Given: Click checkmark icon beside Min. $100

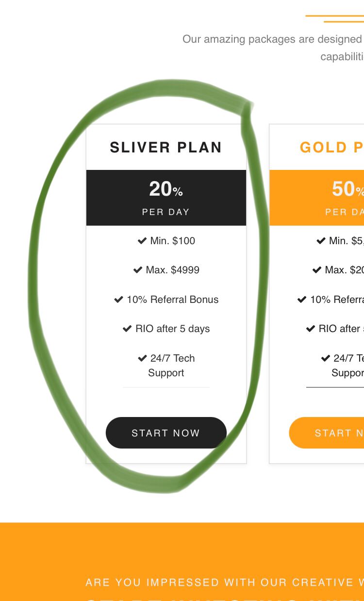Looking at the screenshot, I should (x=142, y=241).
